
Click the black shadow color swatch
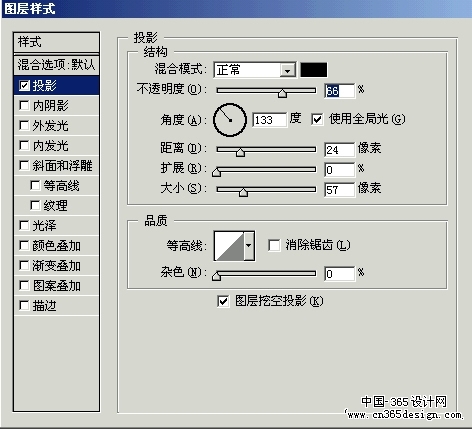[314, 70]
